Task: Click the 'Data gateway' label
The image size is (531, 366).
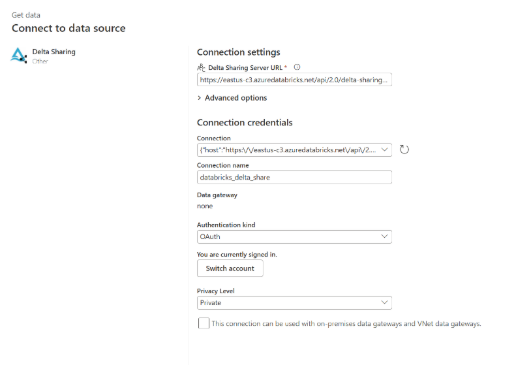Action: click(x=217, y=195)
